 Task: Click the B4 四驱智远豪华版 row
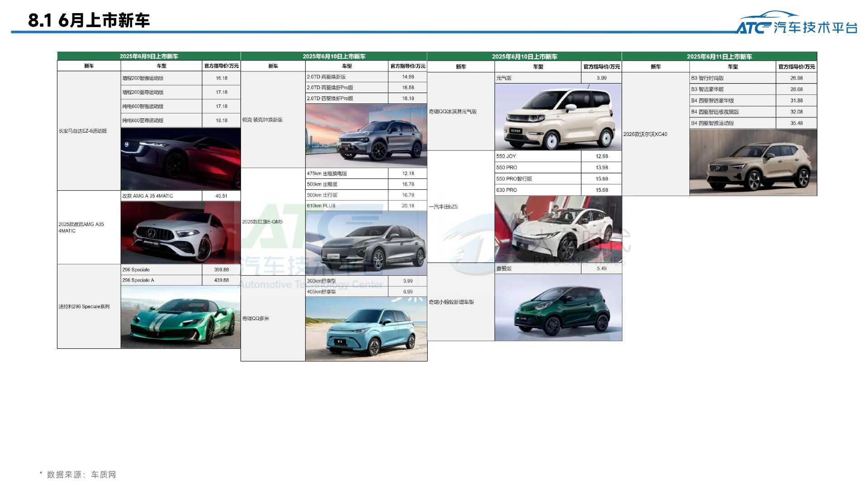click(x=753, y=101)
